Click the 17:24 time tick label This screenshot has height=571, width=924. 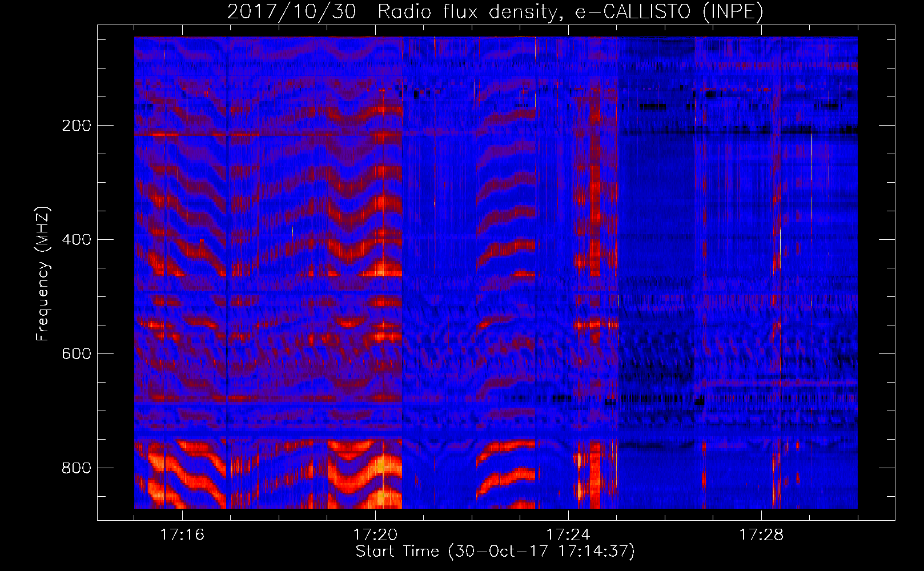coord(568,535)
